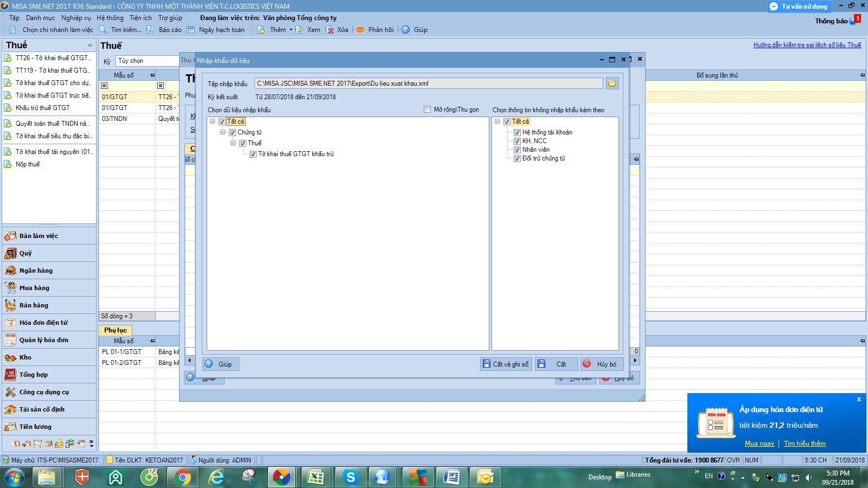Collapse Tất cả node in right tree
The height and width of the screenshot is (488, 868).
coord(497,121)
